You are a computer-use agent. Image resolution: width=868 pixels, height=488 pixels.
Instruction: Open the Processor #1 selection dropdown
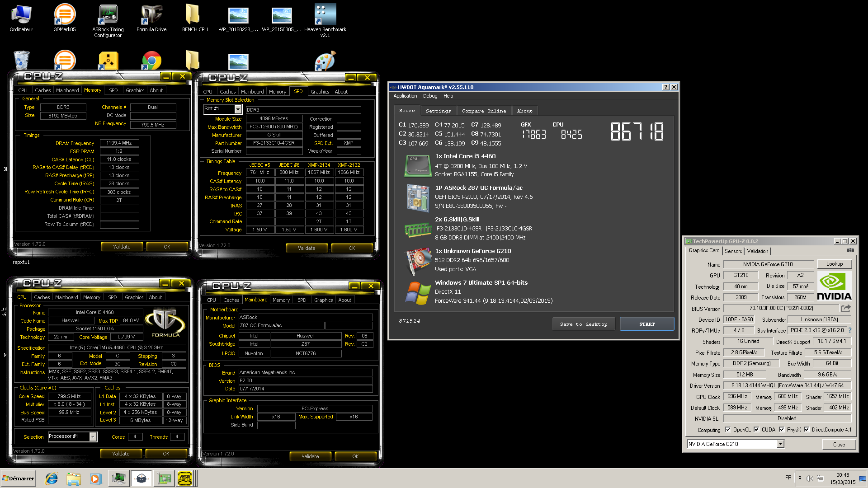click(x=93, y=436)
